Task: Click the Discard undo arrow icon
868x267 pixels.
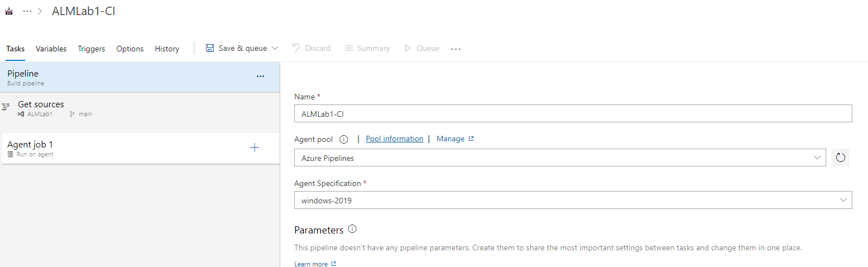Action: pos(296,48)
